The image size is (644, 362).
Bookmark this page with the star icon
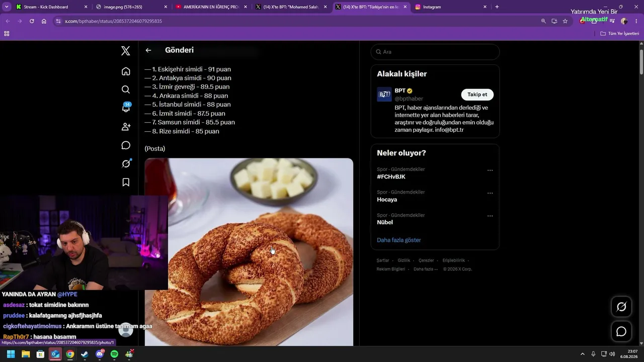pyautogui.click(x=565, y=21)
